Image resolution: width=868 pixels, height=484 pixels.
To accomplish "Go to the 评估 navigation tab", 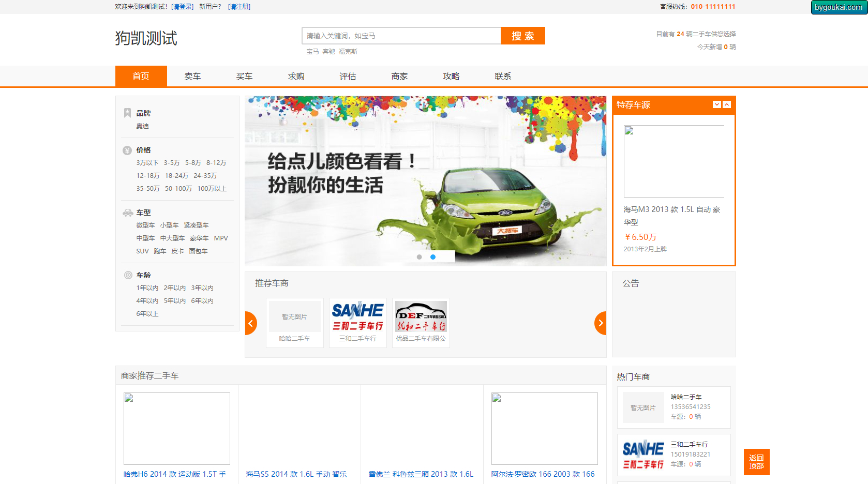I will (348, 77).
